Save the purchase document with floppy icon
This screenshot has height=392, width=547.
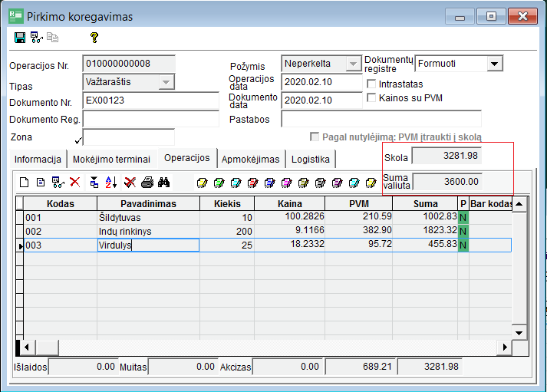(x=19, y=38)
